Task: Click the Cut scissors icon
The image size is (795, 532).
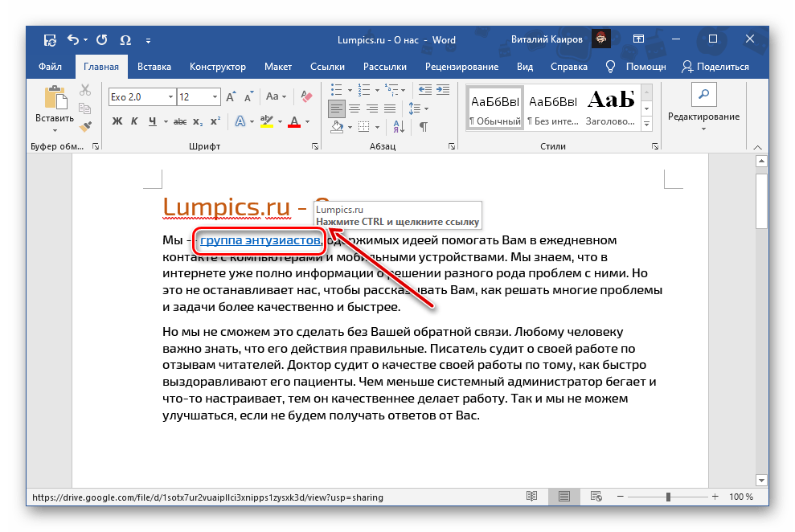Action: 85,90
